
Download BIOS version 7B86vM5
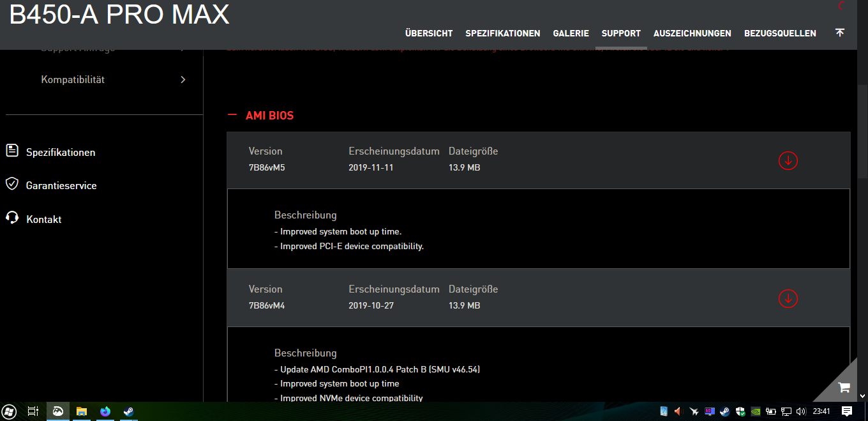click(788, 160)
